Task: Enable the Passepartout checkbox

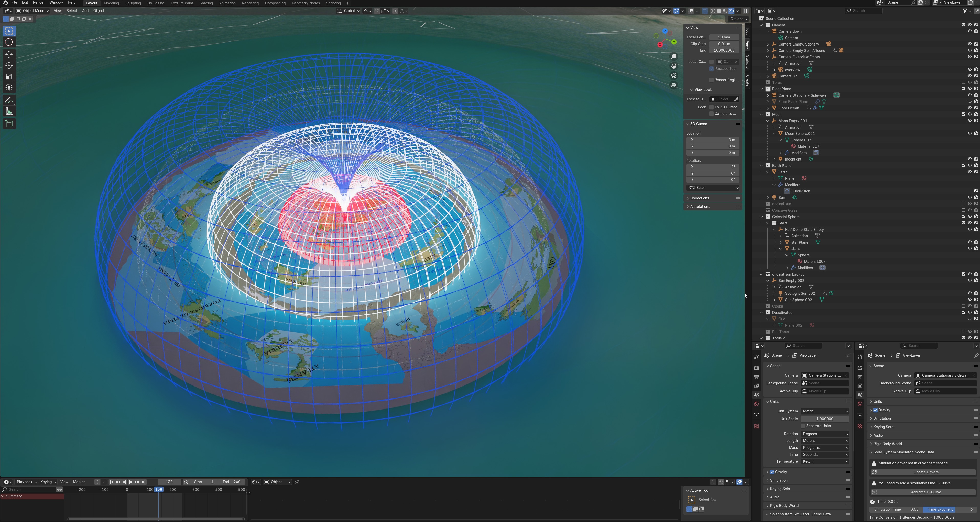Action: click(x=711, y=69)
